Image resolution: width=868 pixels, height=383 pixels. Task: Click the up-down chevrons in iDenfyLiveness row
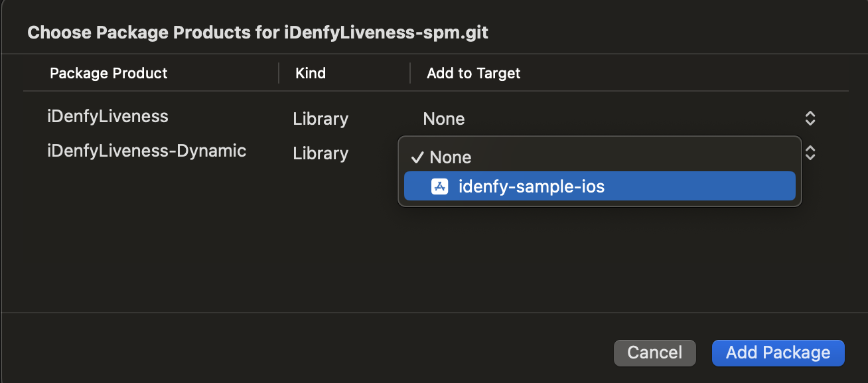click(810, 119)
